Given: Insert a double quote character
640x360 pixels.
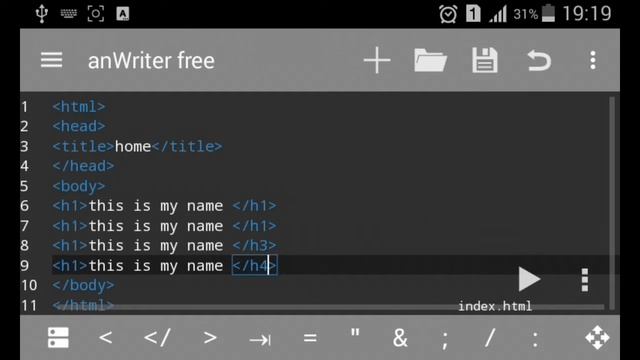Looking at the screenshot, I should coord(355,333).
